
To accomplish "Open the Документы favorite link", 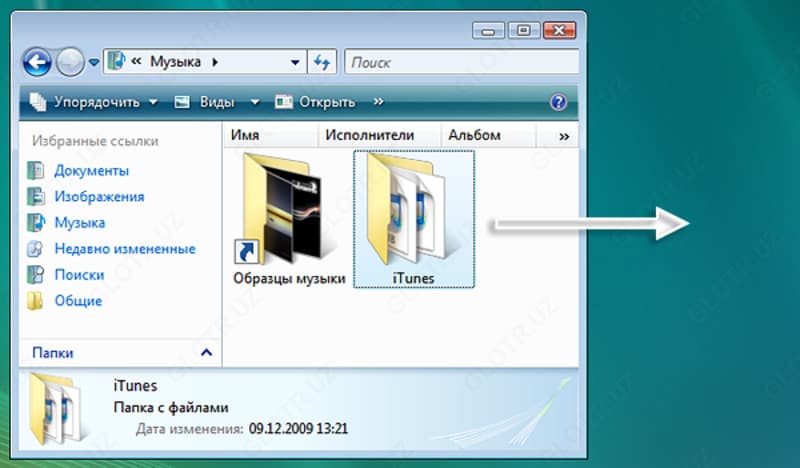I will pyautogui.click(x=92, y=170).
